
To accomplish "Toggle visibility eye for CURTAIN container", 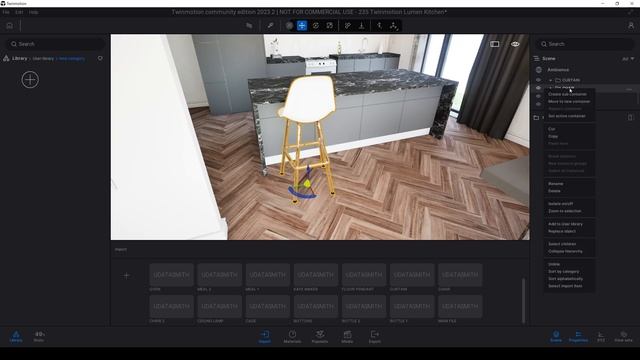I will click(538, 80).
